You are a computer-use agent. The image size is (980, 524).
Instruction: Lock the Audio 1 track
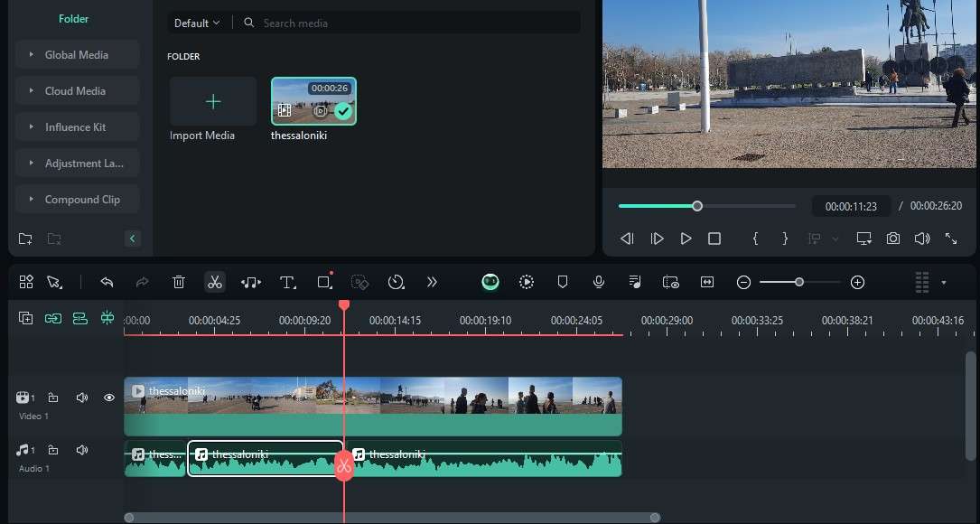54,450
